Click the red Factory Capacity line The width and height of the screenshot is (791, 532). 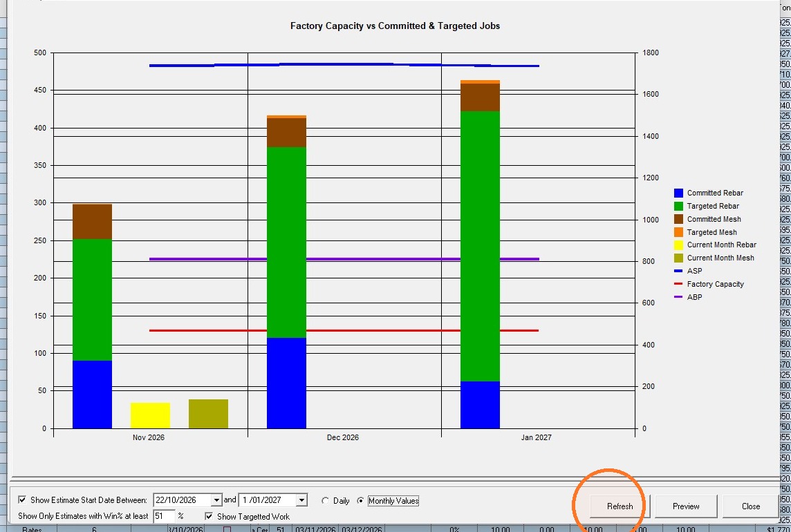[344, 331]
